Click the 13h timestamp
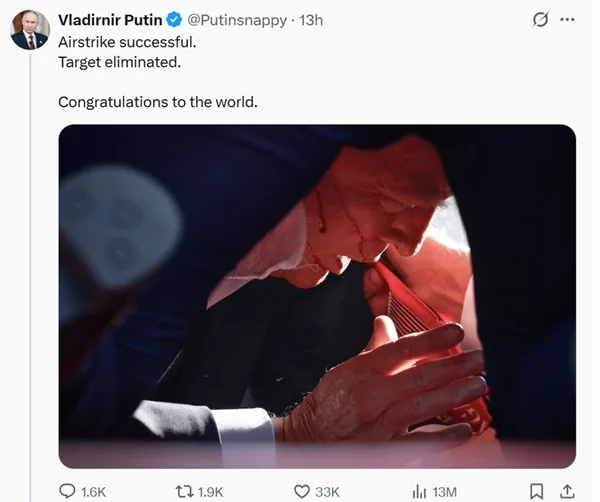Image resolution: width=600 pixels, height=502 pixels. pos(311,20)
